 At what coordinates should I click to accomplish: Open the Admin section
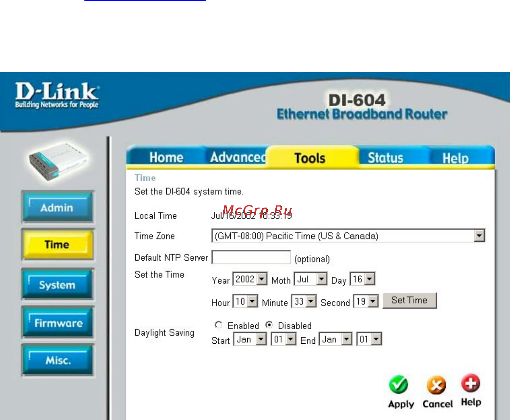(x=57, y=208)
